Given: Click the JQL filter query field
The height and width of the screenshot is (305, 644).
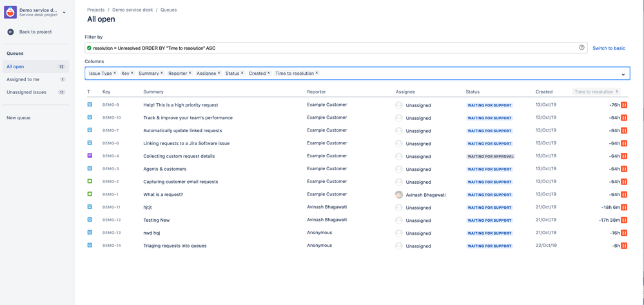Looking at the screenshot, I should pos(336,48).
